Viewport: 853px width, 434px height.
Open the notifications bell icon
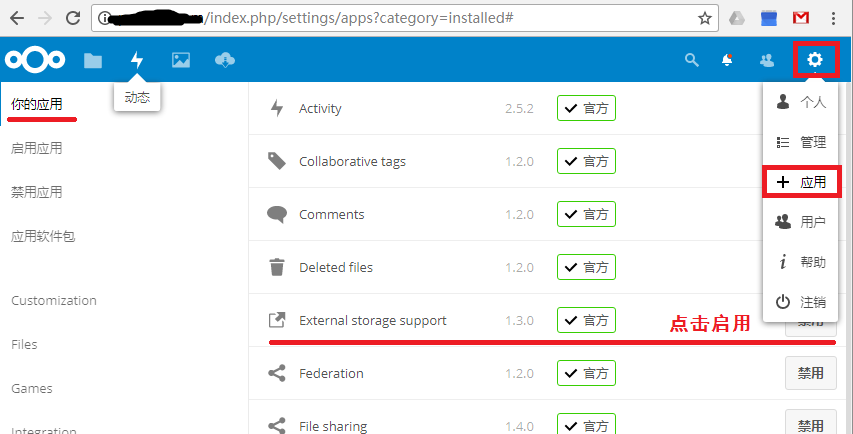click(x=727, y=60)
